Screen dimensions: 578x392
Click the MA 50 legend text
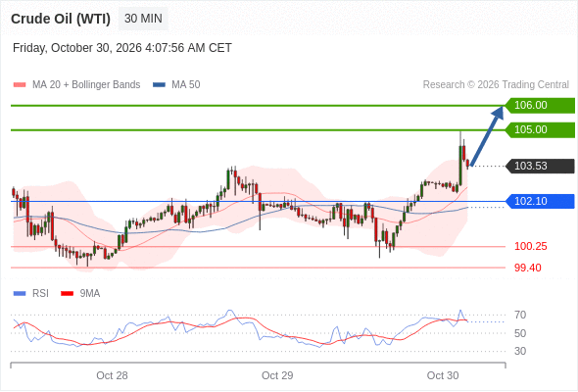pyautogui.click(x=186, y=85)
